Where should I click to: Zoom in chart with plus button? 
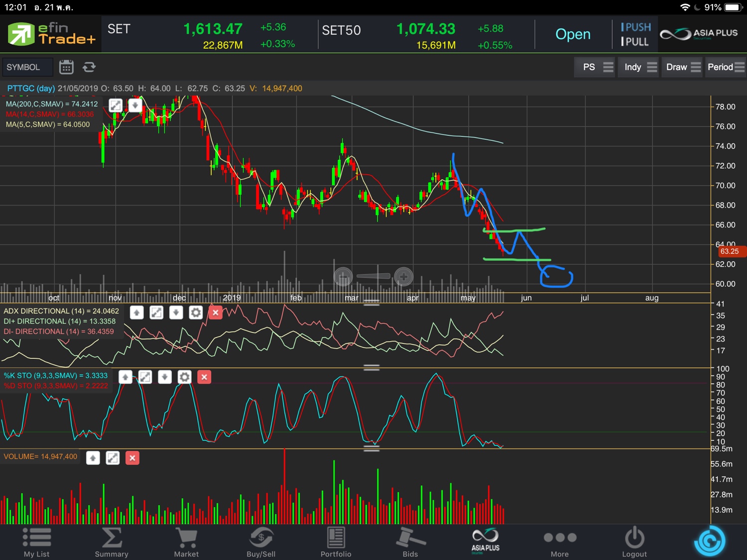[x=403, y=276]
